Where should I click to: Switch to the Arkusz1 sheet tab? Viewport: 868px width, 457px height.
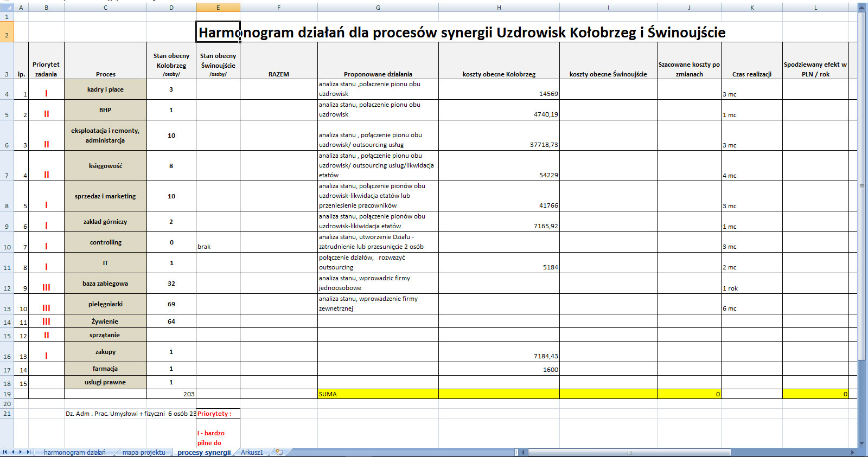click(252, 452)
